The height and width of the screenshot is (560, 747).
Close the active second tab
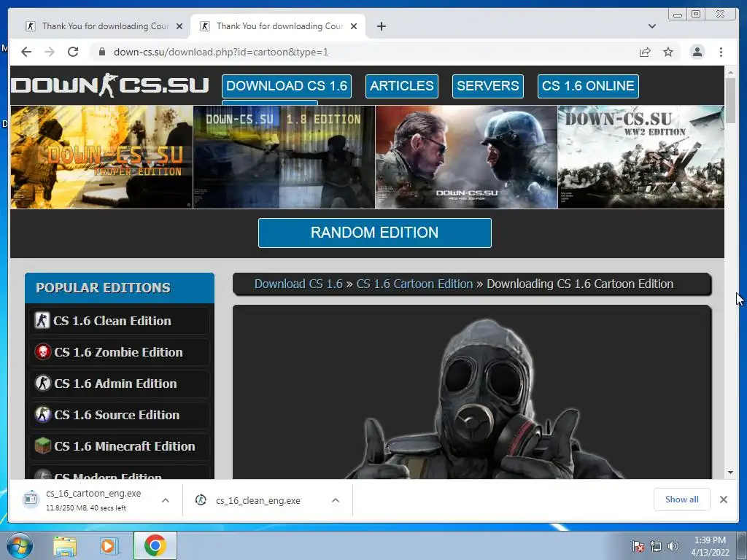pyautogui.click(x=354, y=26)
